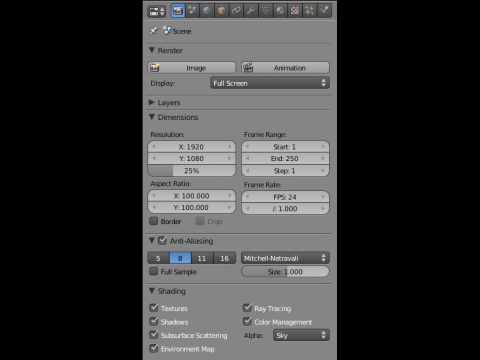Open the Alpha Sky dropdown
This screenshot has height=360, width=480.
pos(301,335)
